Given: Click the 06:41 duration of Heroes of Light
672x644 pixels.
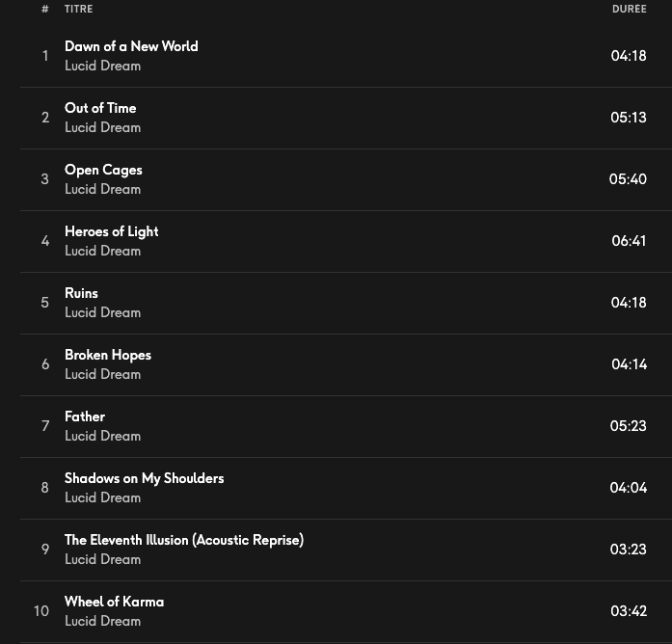Looking at the screenshot, I should [x=629, y=241].
